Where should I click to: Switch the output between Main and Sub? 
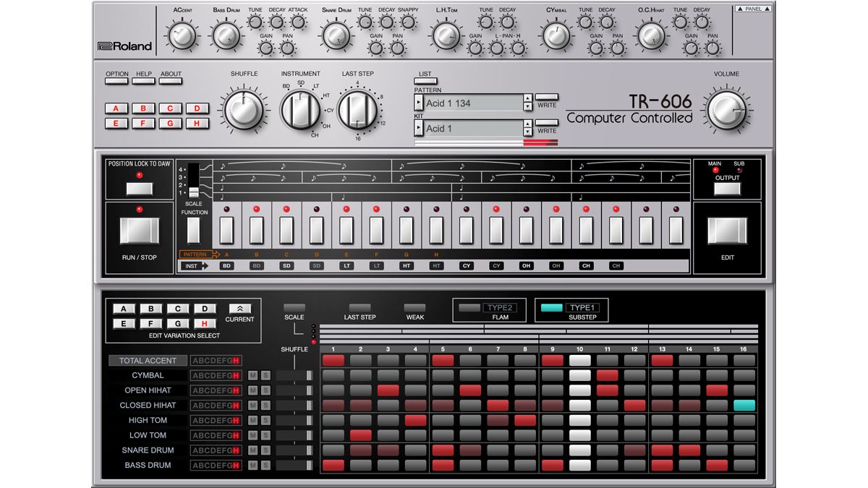pyautogui.click(x=726, y=187)
